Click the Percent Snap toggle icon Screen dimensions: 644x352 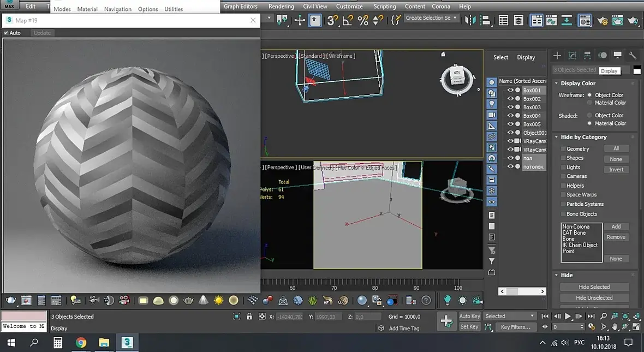pos(363,21)
